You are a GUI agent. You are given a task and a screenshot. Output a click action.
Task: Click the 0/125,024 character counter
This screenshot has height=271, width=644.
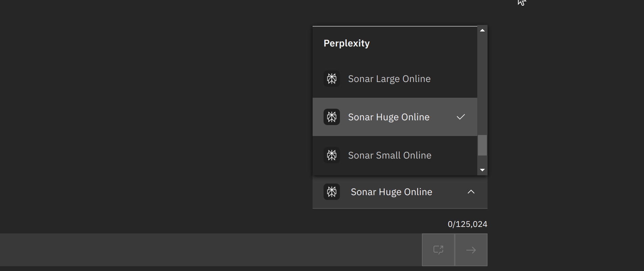pyautogui.click(x=467, y=224)
